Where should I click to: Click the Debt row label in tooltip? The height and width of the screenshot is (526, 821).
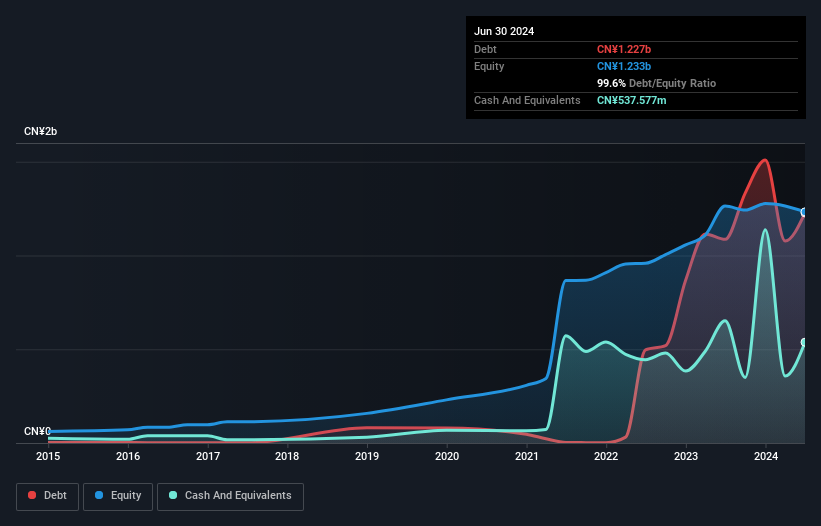(x=485, y=49)
